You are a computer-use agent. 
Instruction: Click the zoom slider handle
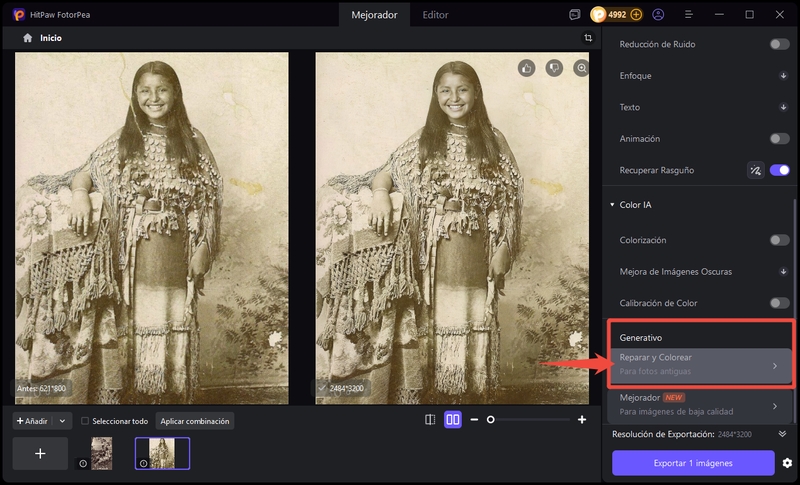(x=490, y=420)
